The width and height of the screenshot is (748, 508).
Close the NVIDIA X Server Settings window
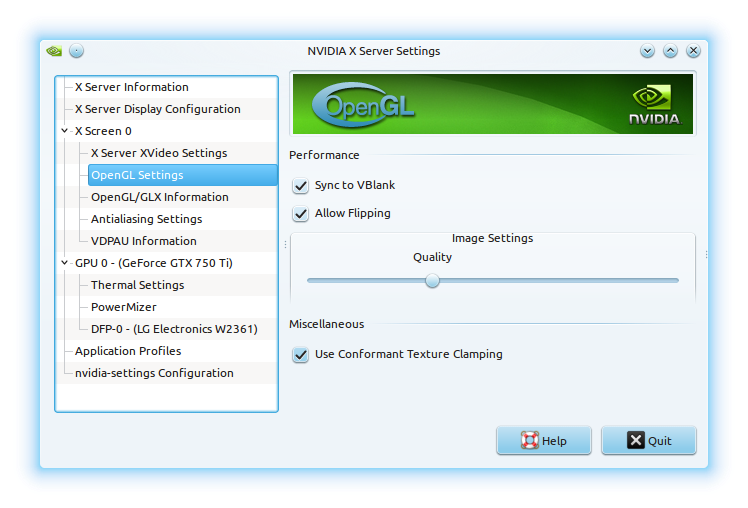click(693, 51)
